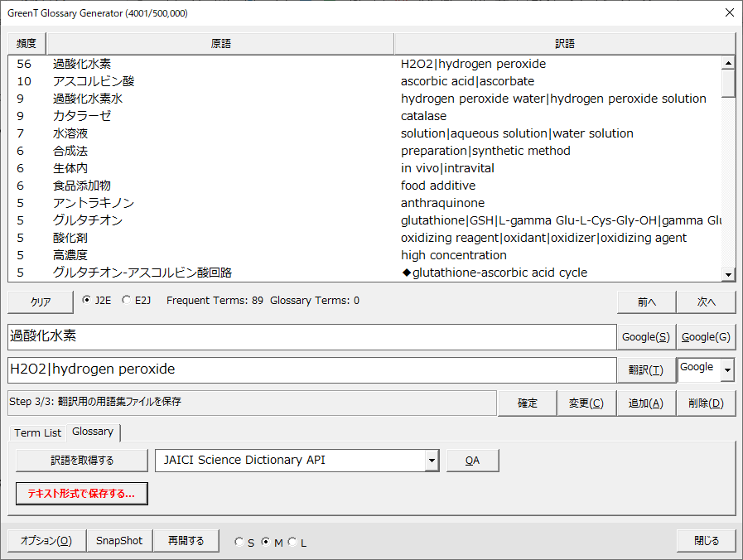Viewport: 743px width, 560px height.
Task: Click the source term field containing 過酸化水素
Action: 311,337
